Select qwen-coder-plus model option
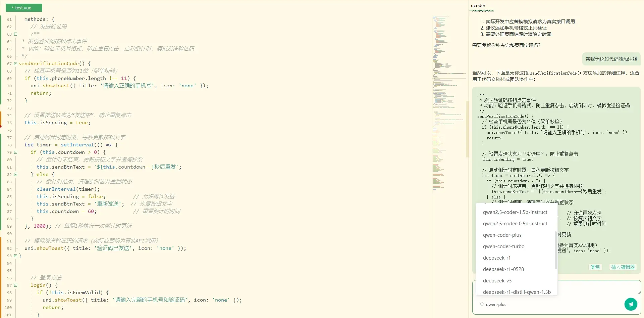Image resolution: width=644 pixels, height=318 pixels. (x=502, y=235)
